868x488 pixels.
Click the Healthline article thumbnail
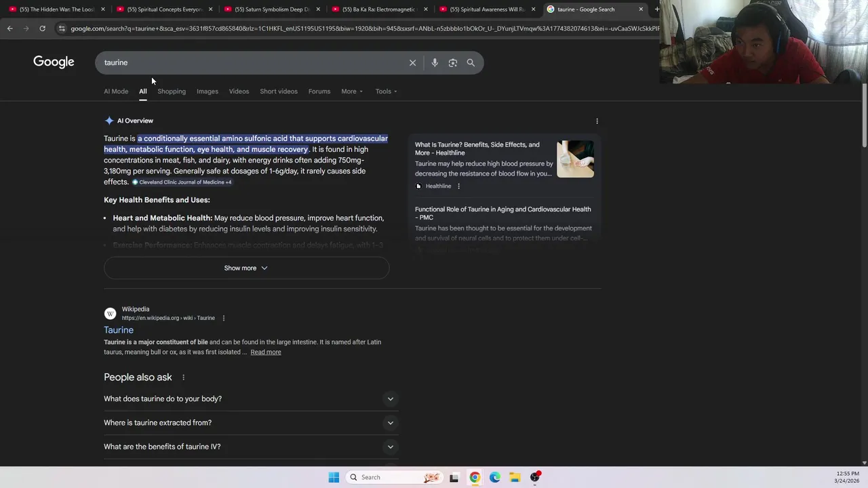tap(575, 159)
